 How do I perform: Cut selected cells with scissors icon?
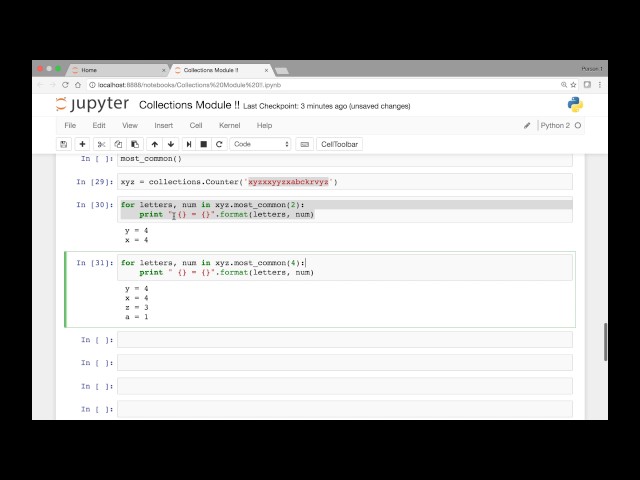point(101,144)
